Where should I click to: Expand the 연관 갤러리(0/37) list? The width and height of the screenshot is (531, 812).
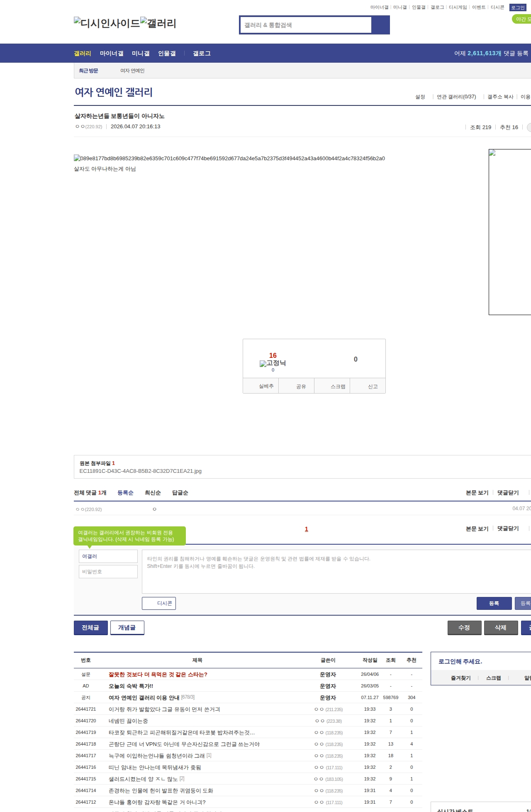pos(456,97)
